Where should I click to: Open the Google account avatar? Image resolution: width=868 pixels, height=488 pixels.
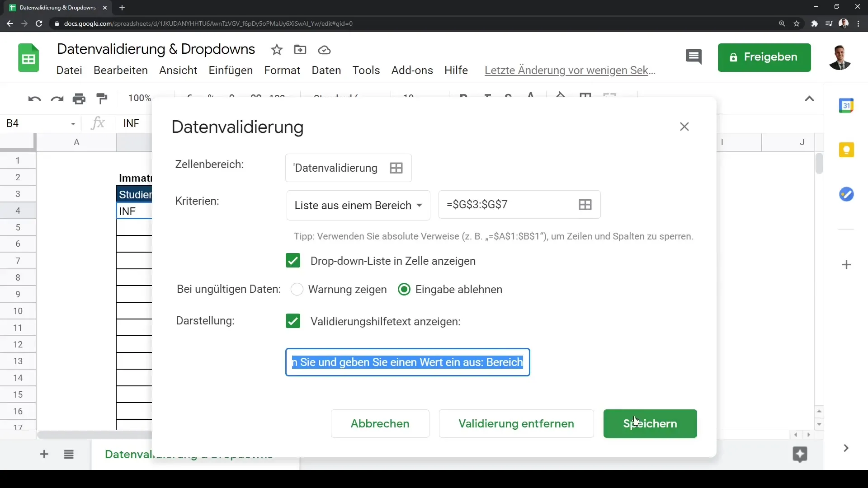click(x=840, y=57)
